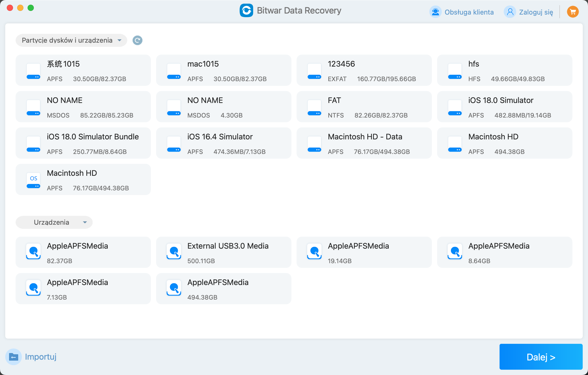The width and height of the screenshot is (588, 375).
Task: Open the Zaloguj się login link
Action: coord(536,12)
